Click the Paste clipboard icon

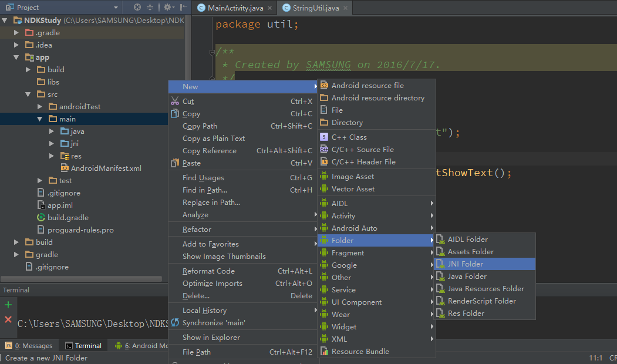175,163
